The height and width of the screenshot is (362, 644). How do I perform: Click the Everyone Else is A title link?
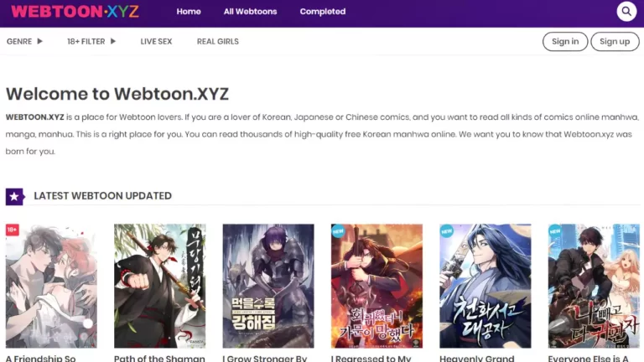click(x=588, y=358)
